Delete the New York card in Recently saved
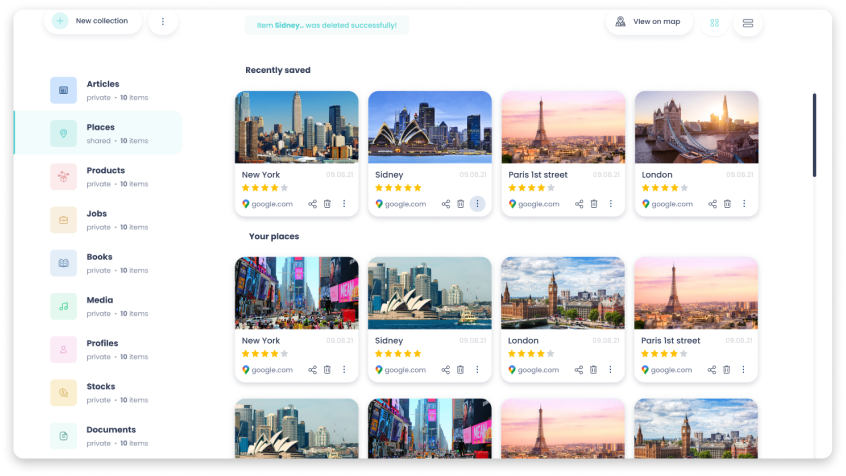This screenshot has width=846, height=476. [327, 204]
